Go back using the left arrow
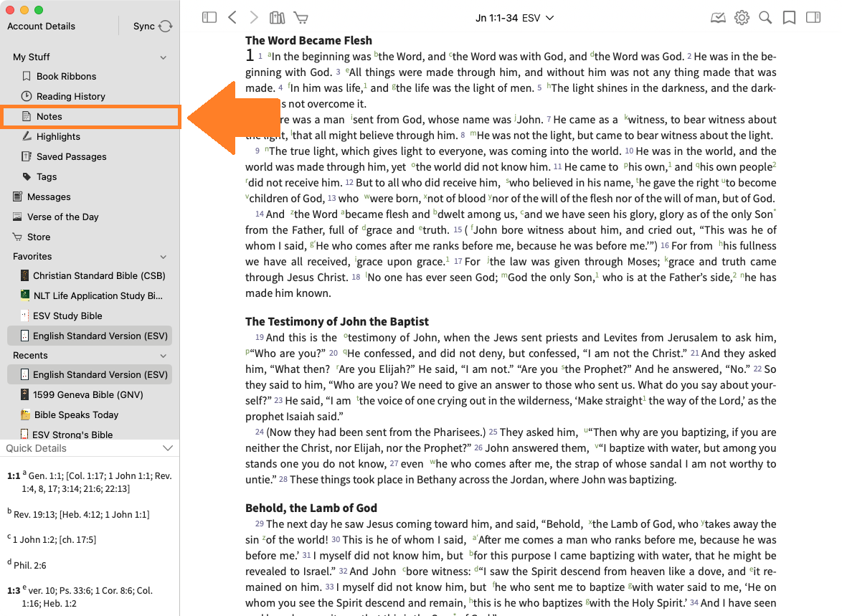The height and width of the screenshot is (616, 842). 232,18
